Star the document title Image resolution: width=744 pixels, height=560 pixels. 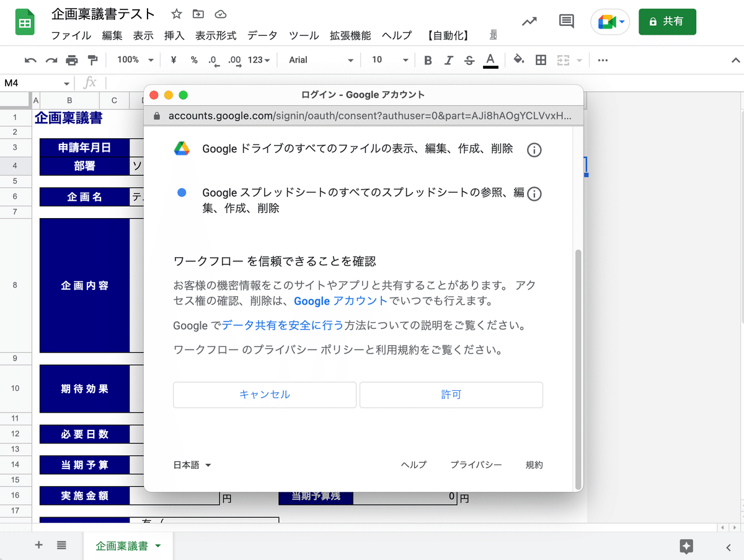click(x=177, y=14)
